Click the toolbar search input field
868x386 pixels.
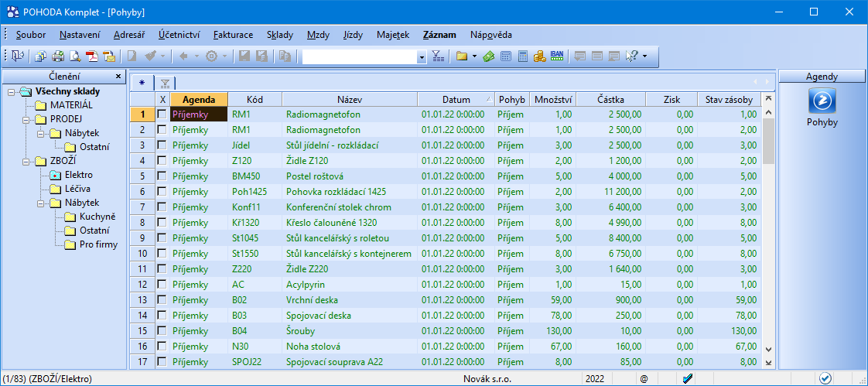360,57
